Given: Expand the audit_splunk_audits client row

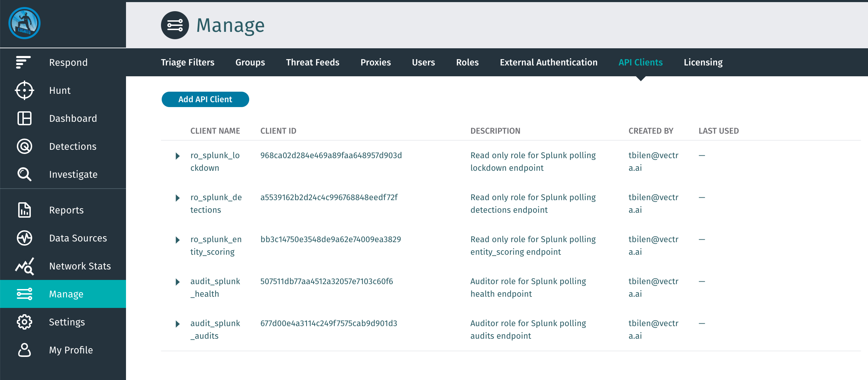Looking at the screenshot, I should pyautogui.click(x=177, y=324).
